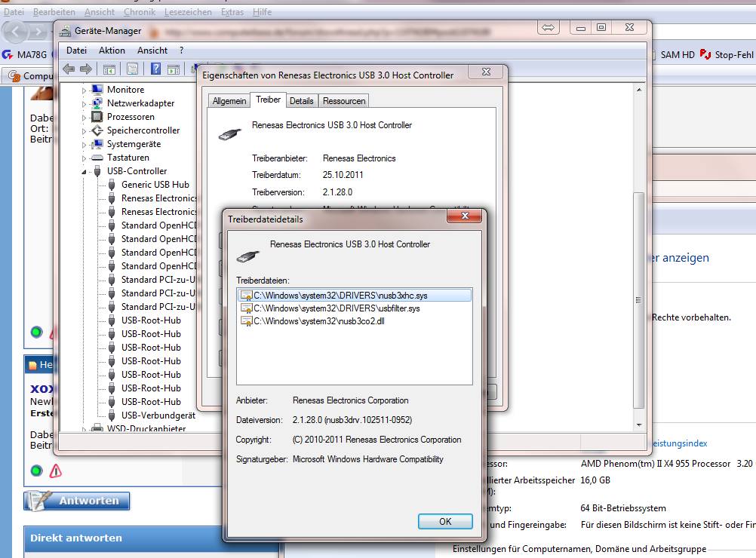Close the Treiberdateidetails dialog
This screenshot has height=558, width=756.
(465, 216)
